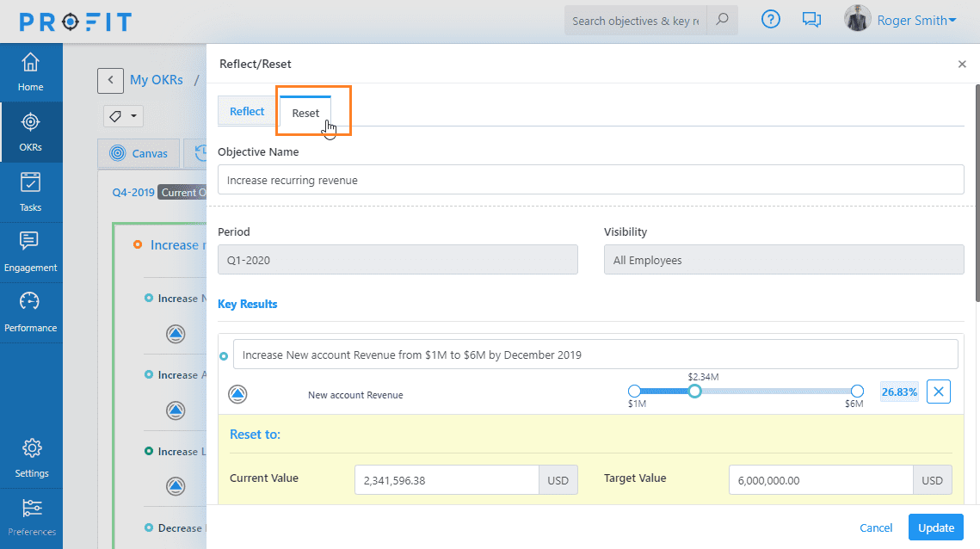The width and height of the screenshot is (980, 549).
Task: Click the Key Results heading
Action: tap(248, 304)
